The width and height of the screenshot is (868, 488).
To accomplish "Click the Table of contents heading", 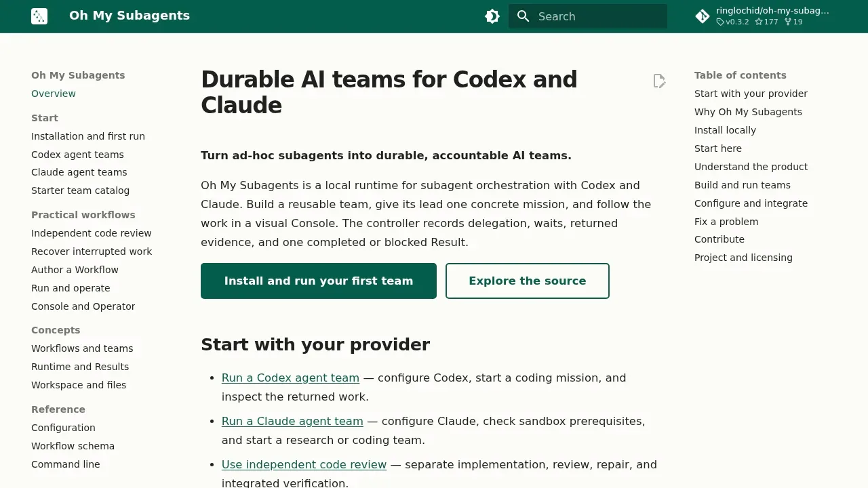I will [x=741, y=75].
